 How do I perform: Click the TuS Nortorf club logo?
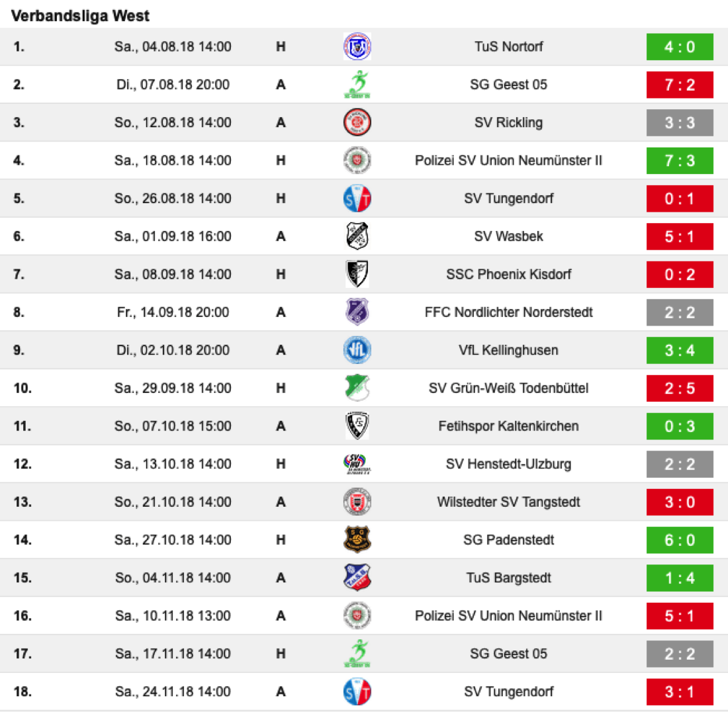(x=357, y=47)
